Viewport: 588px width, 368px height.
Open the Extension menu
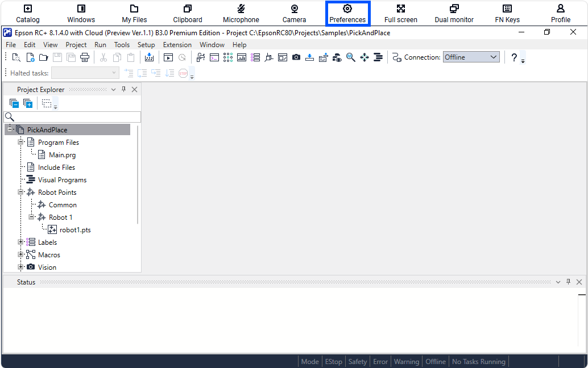coord(177,44)
